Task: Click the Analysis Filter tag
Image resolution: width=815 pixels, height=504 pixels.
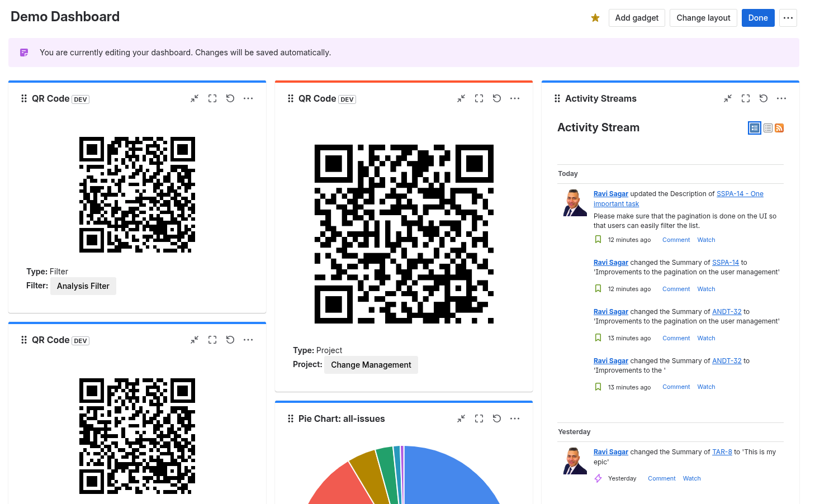Action: [x=83, y=286]
